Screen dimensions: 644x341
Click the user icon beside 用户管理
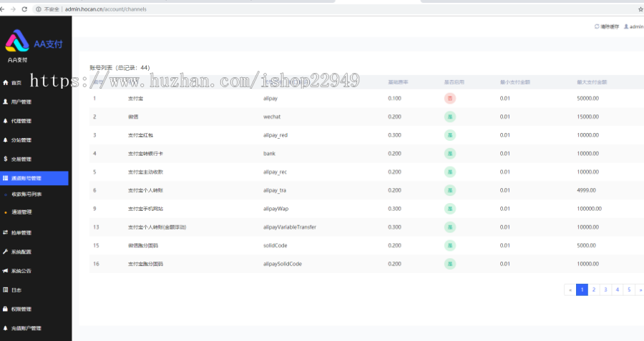[6, 102]
